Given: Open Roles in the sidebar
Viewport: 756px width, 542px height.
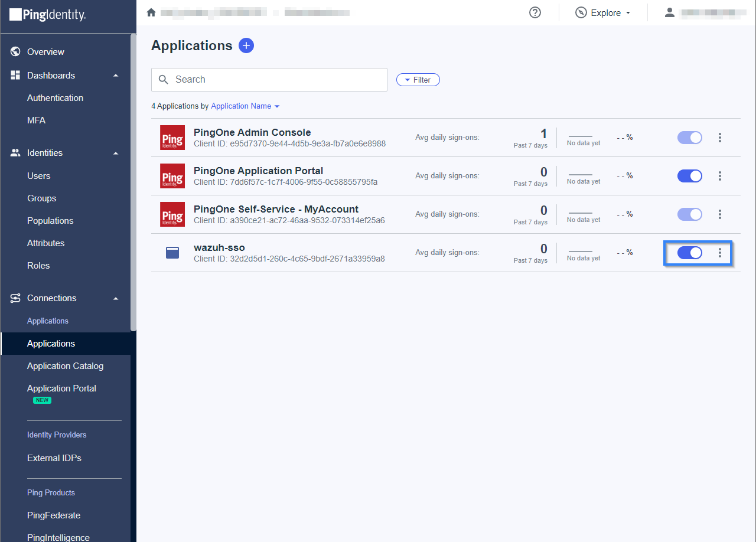Looking at the screenshot, I should (x=38, y=266).
